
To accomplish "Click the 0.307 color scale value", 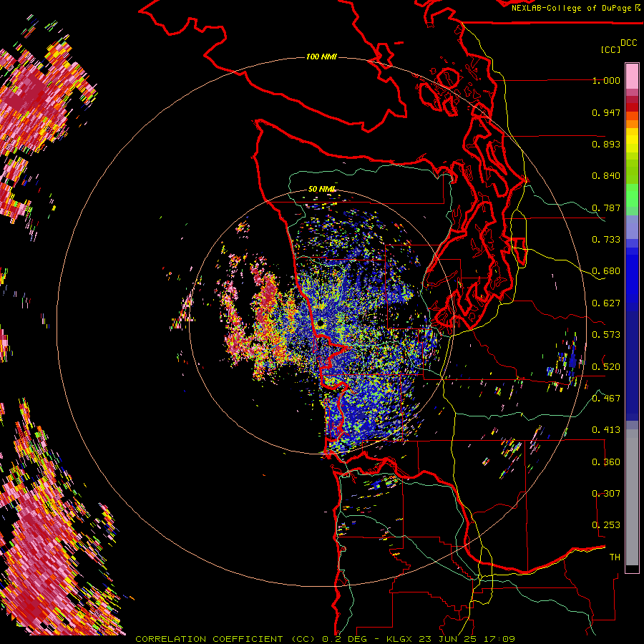I will click(x=606, y=494).
